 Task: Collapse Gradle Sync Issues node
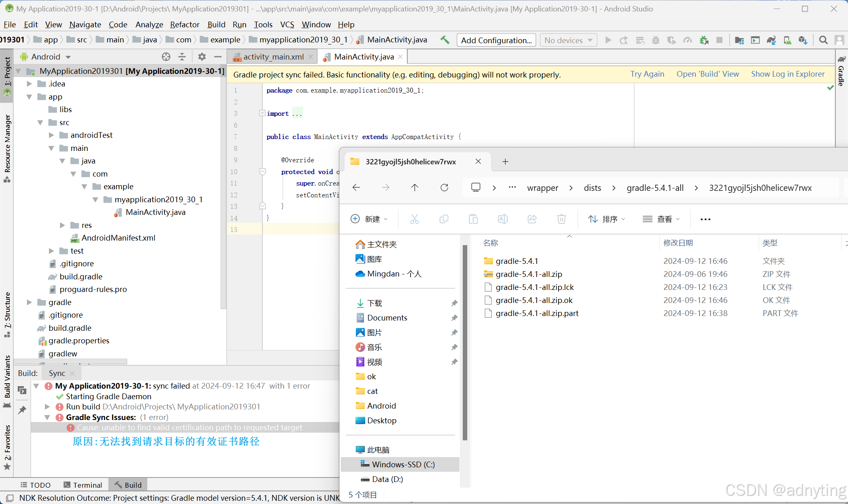[47, 417]
